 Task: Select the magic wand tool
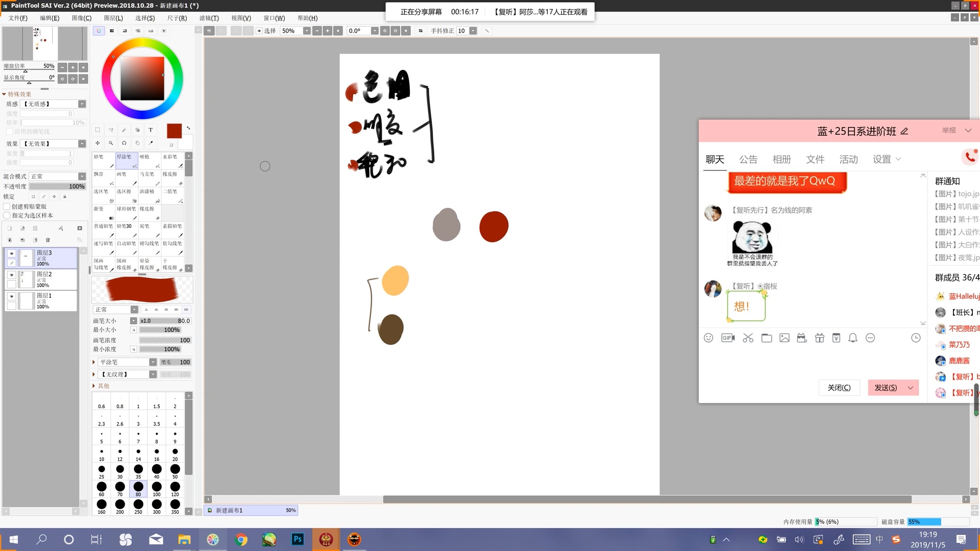[124, 130]
